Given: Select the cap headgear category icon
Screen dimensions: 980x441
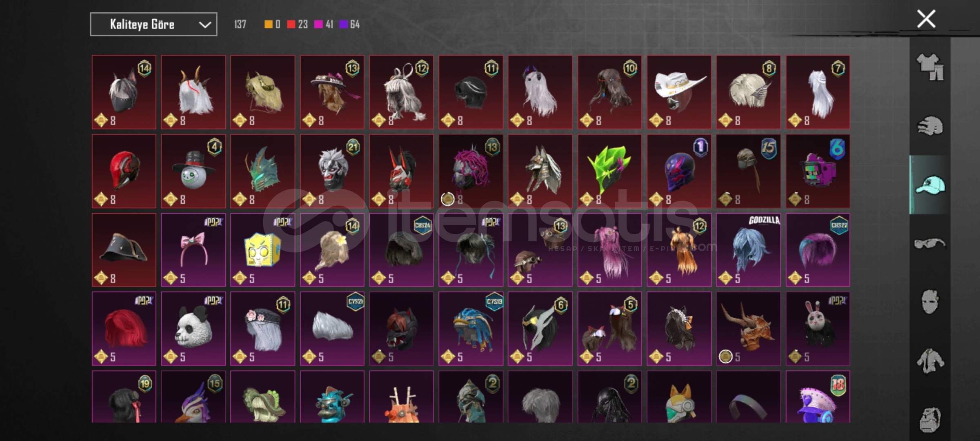Looking at the screenshot, I should pos(930,185).
